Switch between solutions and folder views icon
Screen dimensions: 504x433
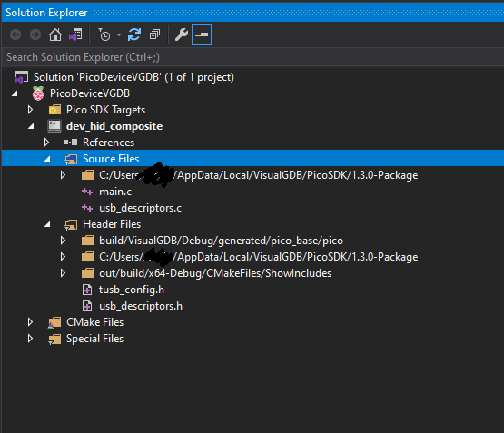pos(76,34)
